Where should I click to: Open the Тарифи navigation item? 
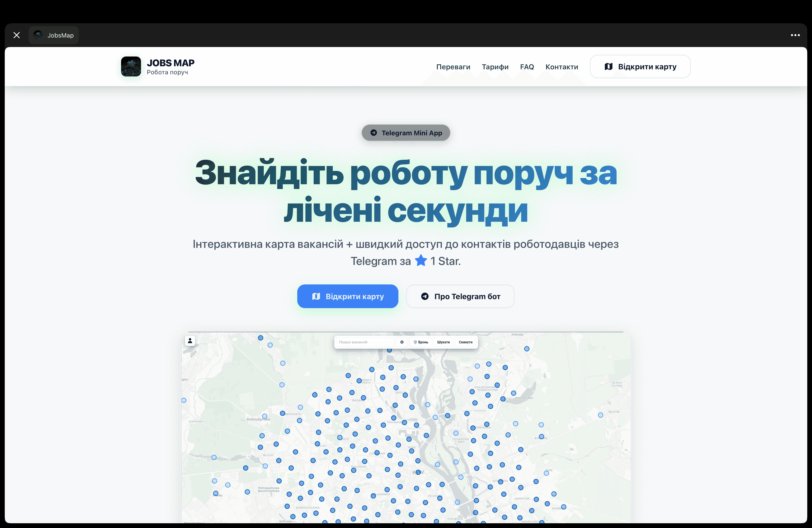(495, 67)
